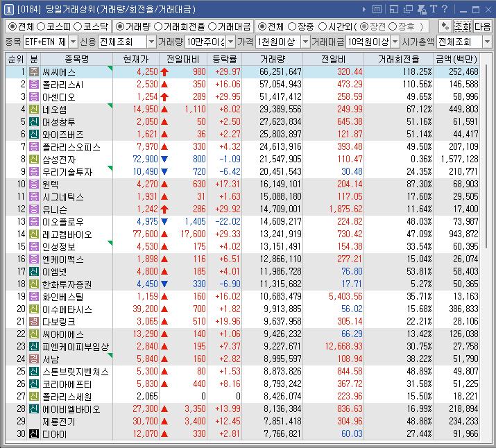The image size is (496, 448).
Task: Select the 거래량 ranking radio button
Action: coord(119,26)
